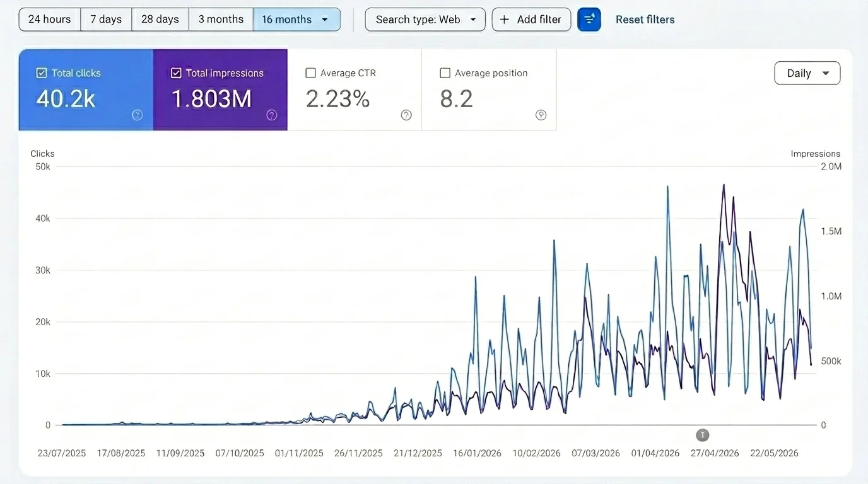Toggle the Total clicks checkbox

[42, 73]
